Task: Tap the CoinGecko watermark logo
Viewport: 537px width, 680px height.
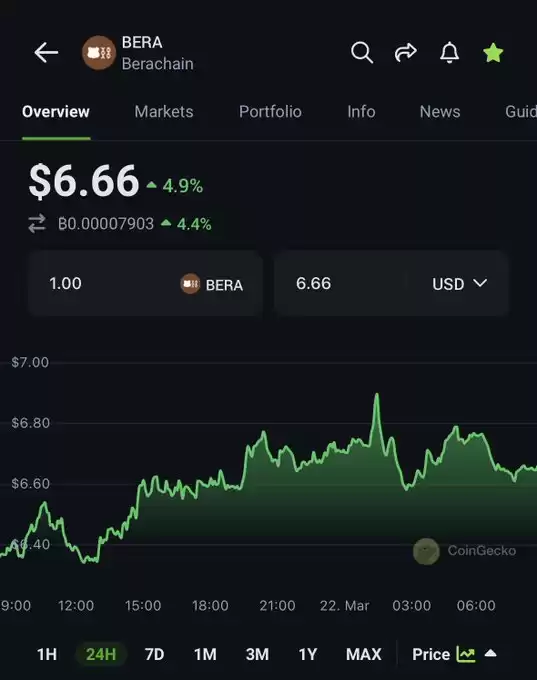Action: [x=426, y=551]
